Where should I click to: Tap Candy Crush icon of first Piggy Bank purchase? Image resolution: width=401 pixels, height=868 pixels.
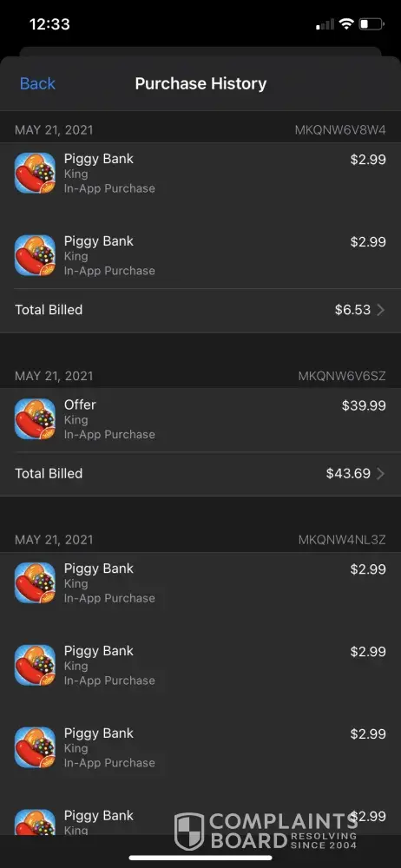[35, 173]
